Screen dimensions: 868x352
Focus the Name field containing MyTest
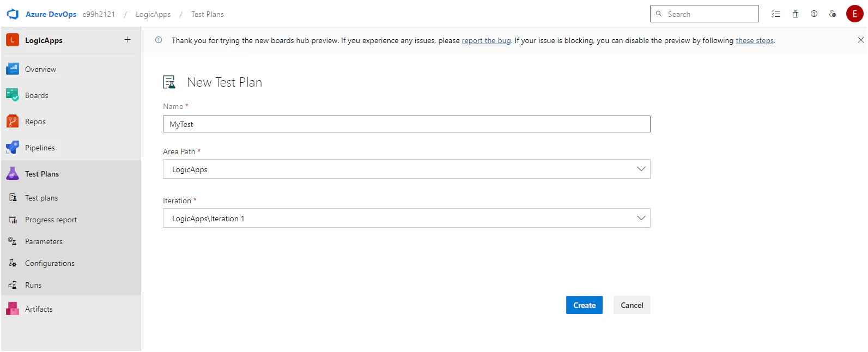tap(406, 124)
